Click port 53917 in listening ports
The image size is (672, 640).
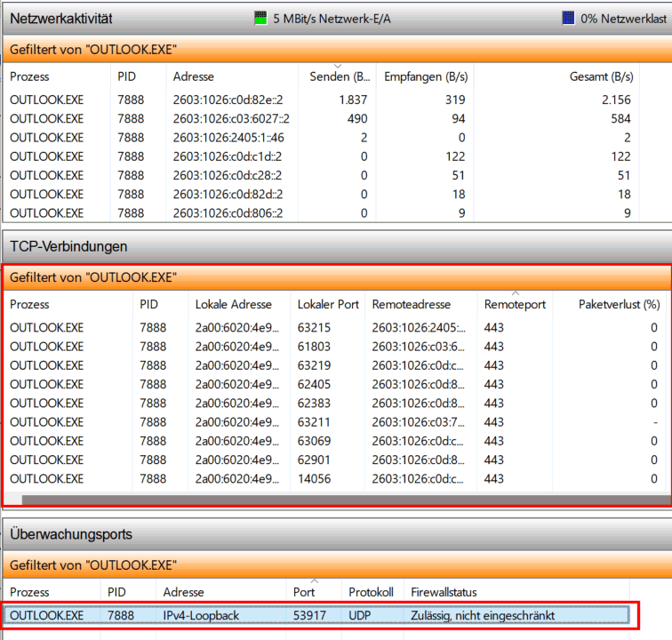pos(309,616)
